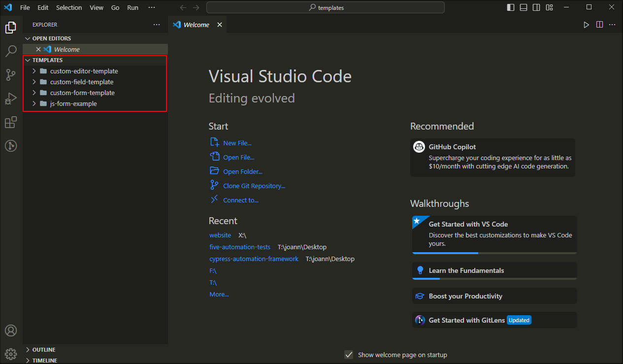Open the Edit menu
Screen dimensions: 623x364
pyautogui.click(x=43, y=7)
